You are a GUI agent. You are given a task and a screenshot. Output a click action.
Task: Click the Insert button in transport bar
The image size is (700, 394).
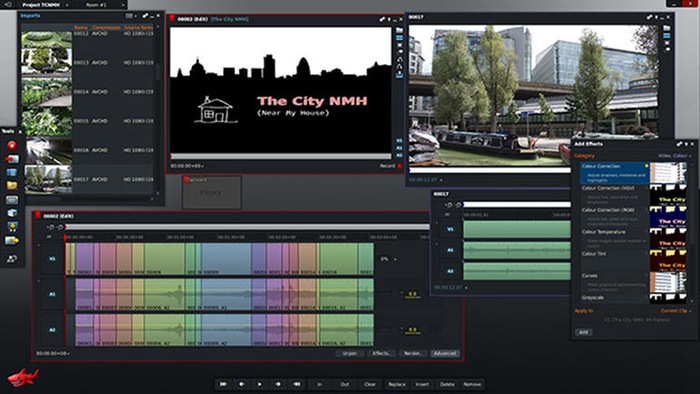422,384
